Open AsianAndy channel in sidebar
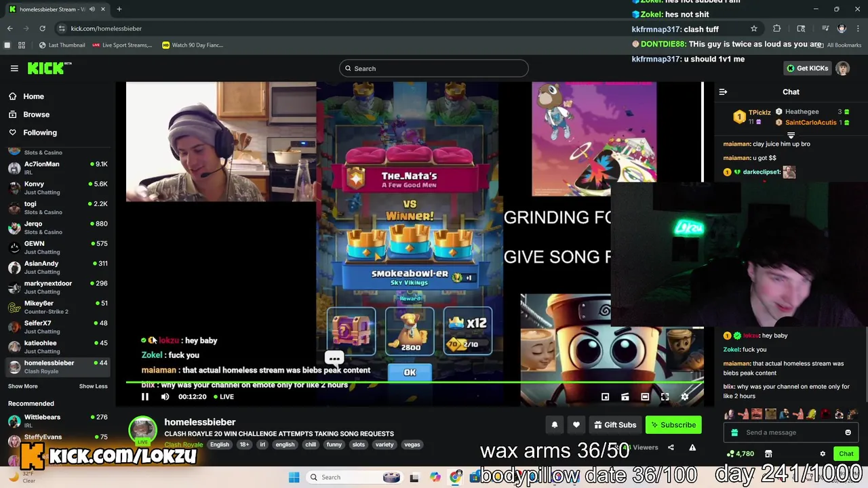868x488 pixels. tap(58, 267)
